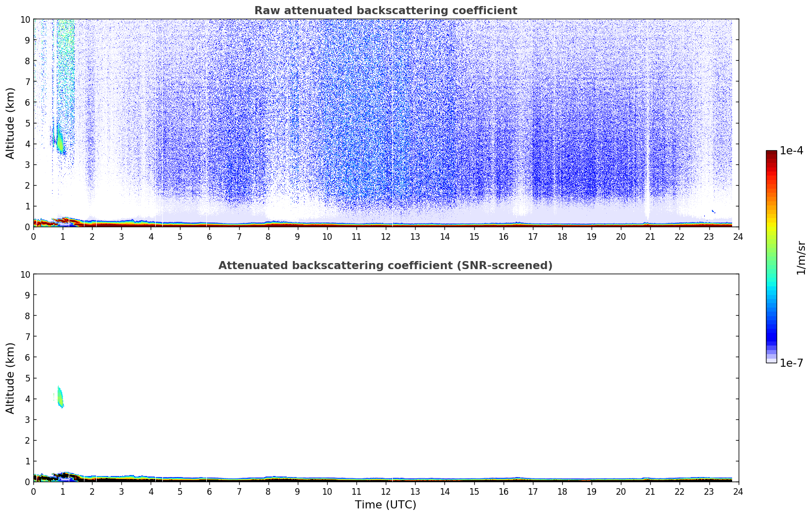Click the 'Raw attenuated backscattering coefficient' title

[385, 11]
